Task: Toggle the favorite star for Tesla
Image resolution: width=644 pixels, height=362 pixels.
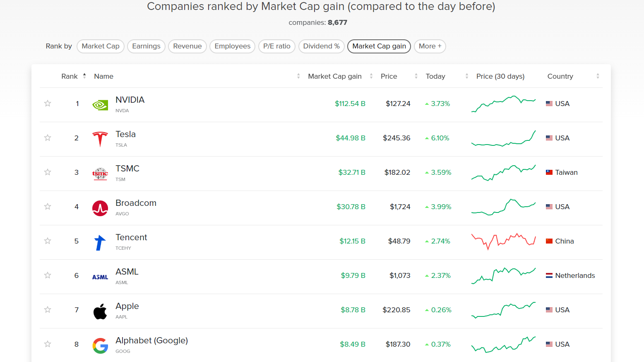Action: coord(48,138)
